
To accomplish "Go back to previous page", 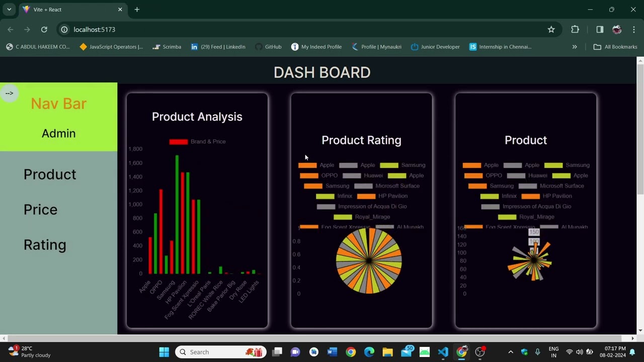I will [11, 30].
